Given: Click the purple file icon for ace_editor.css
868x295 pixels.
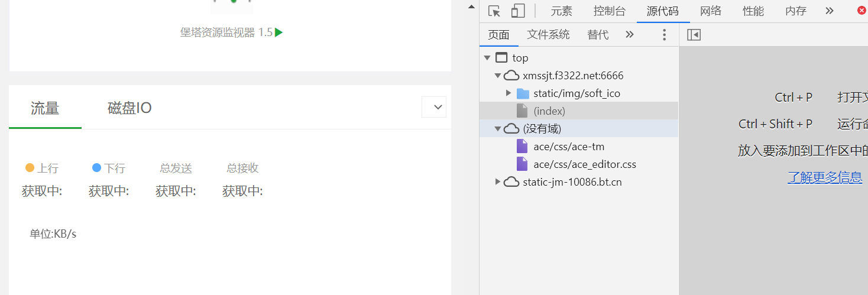Looking at the screenshot, I should click(522, 164).
